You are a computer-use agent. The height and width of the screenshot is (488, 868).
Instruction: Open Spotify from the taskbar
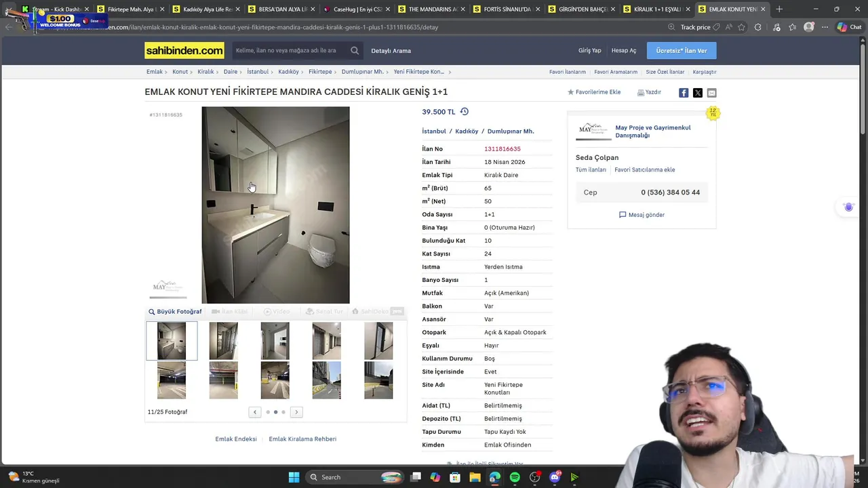515,477
